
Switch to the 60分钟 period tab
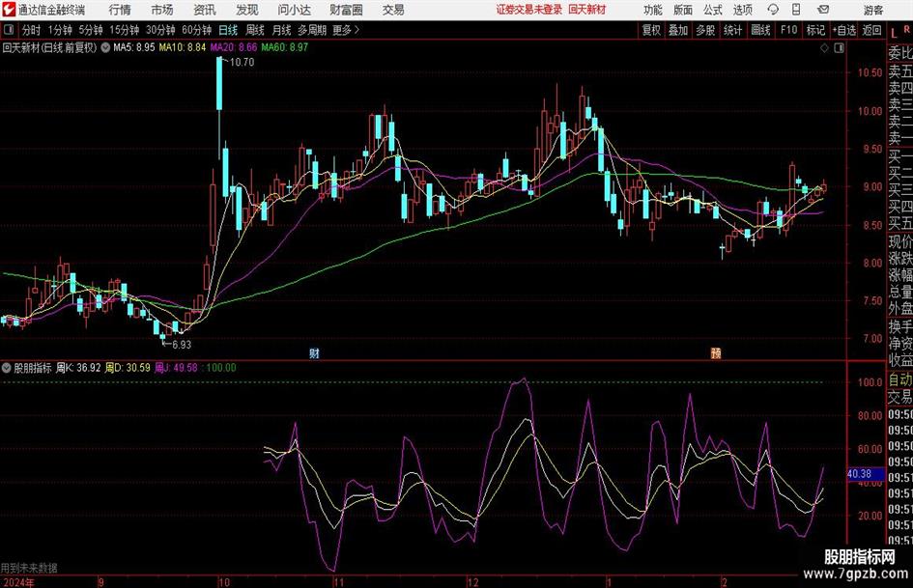[x=196, y=30]
